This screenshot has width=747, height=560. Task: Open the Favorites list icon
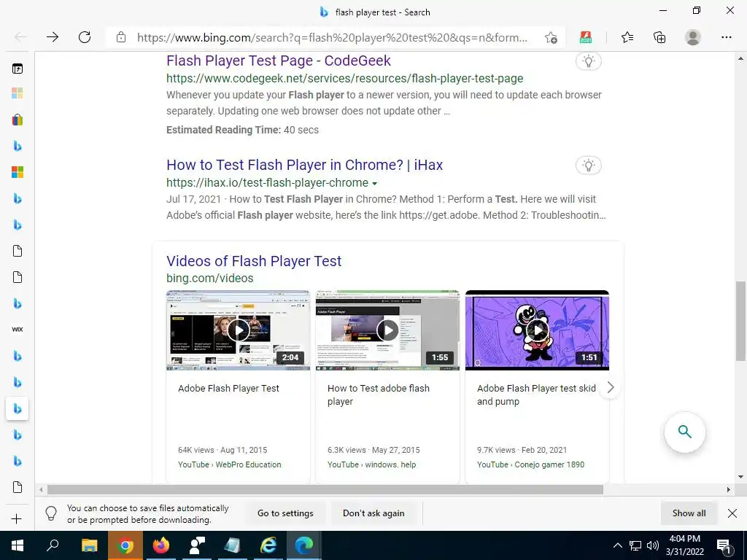coord(627,37)
